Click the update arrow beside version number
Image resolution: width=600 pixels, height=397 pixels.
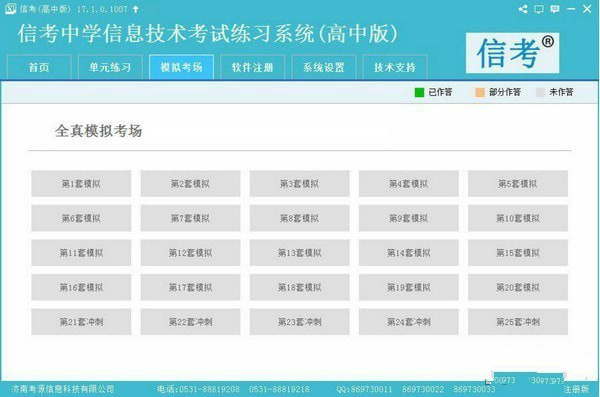[135, 9]
